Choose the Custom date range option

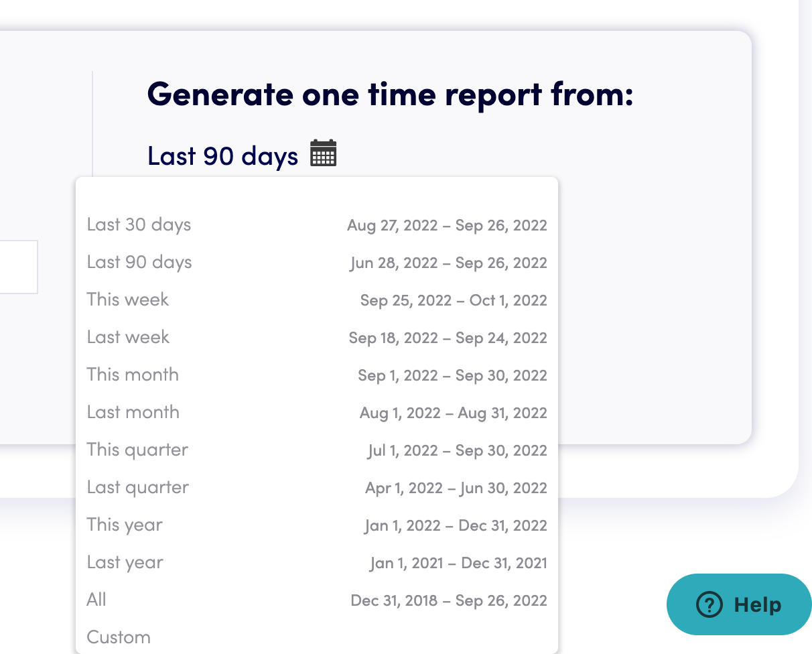[x=119, y=637]
